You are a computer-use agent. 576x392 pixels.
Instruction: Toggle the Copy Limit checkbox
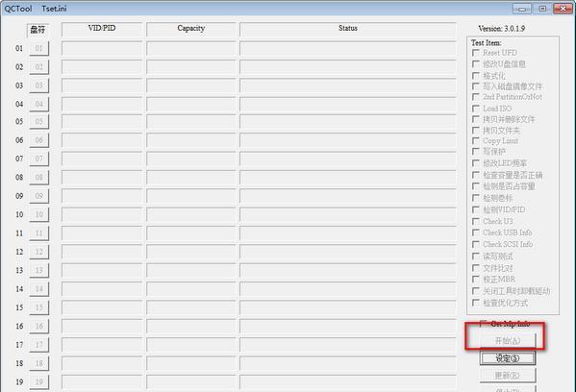[476, 141]
